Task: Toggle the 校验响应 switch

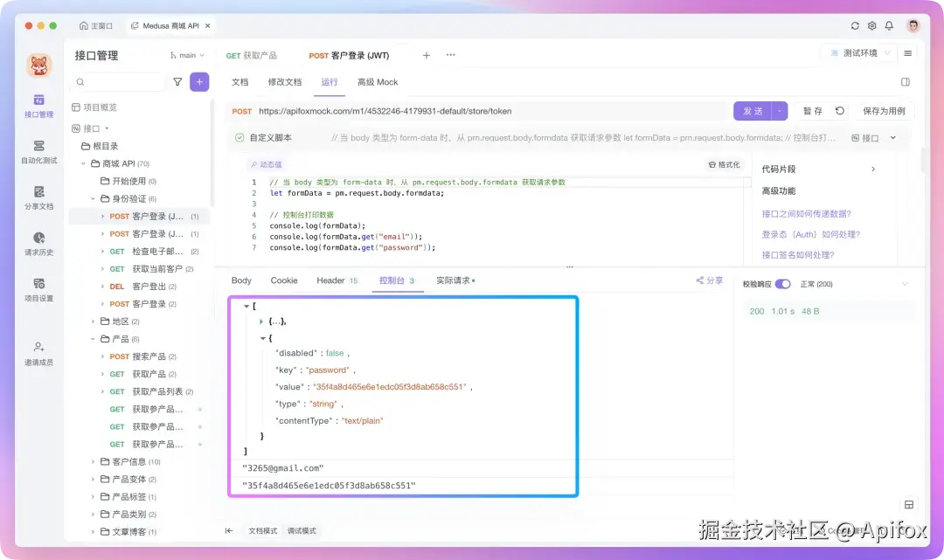Action: (x=782, y=284)
